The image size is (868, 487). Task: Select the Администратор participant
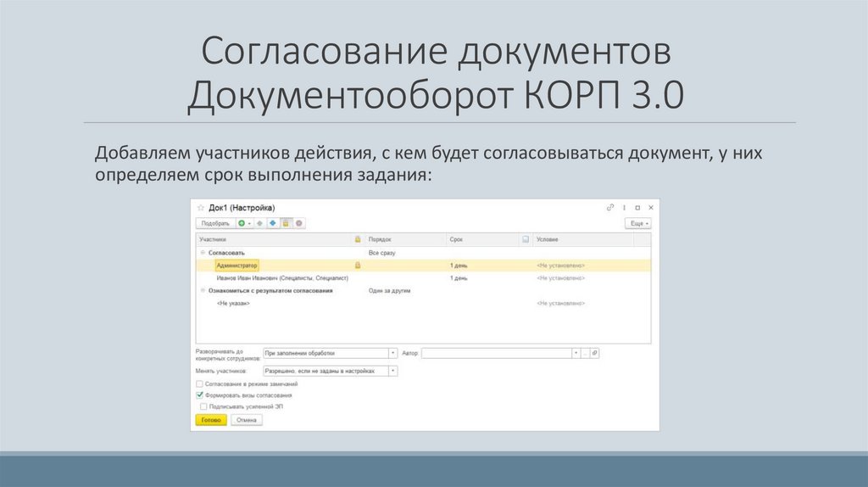(236, 266)
